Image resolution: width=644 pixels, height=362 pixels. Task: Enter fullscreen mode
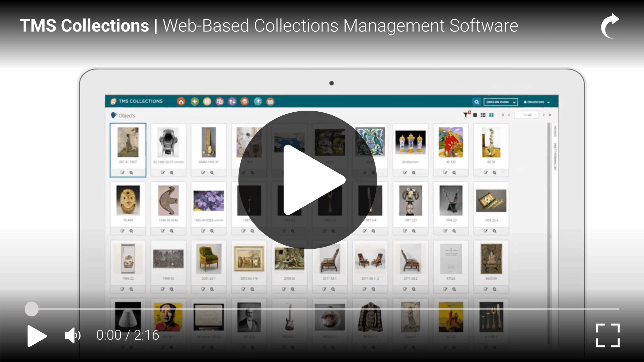tap(608, 336)
